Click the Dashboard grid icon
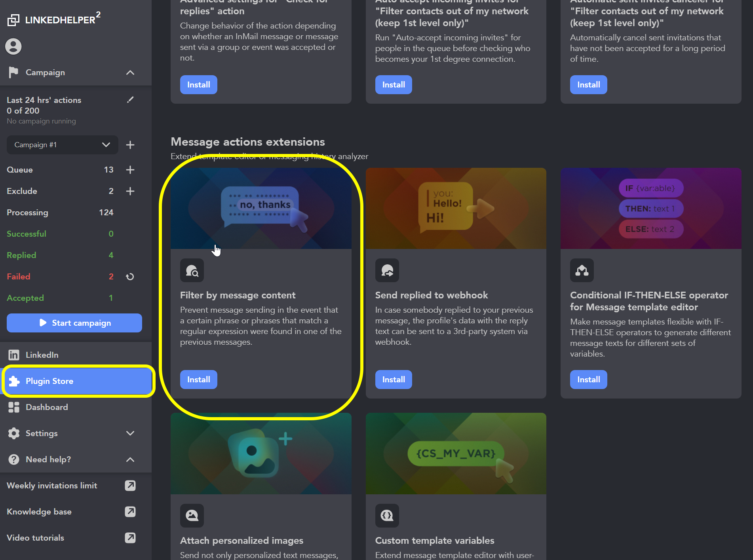This screenshot has height=560, width=753. (14, 407)
